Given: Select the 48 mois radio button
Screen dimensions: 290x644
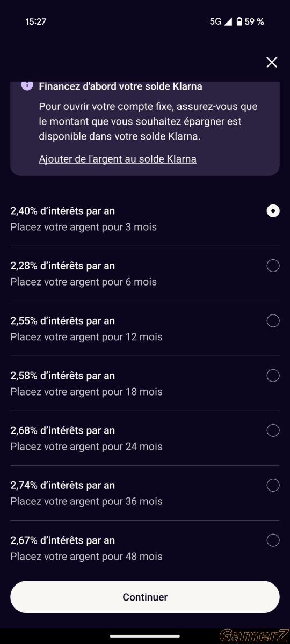Looking at the screenshot, I should [x=273, y=540].
